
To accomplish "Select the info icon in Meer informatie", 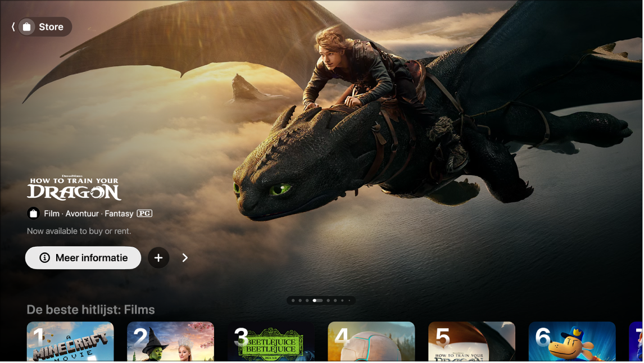I will (x=44, y=258).
